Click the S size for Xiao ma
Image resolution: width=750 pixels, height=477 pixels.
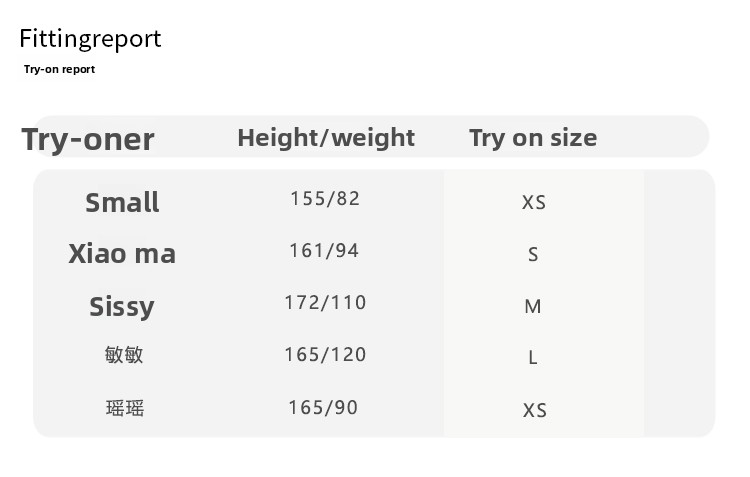[x=533, y=255]
